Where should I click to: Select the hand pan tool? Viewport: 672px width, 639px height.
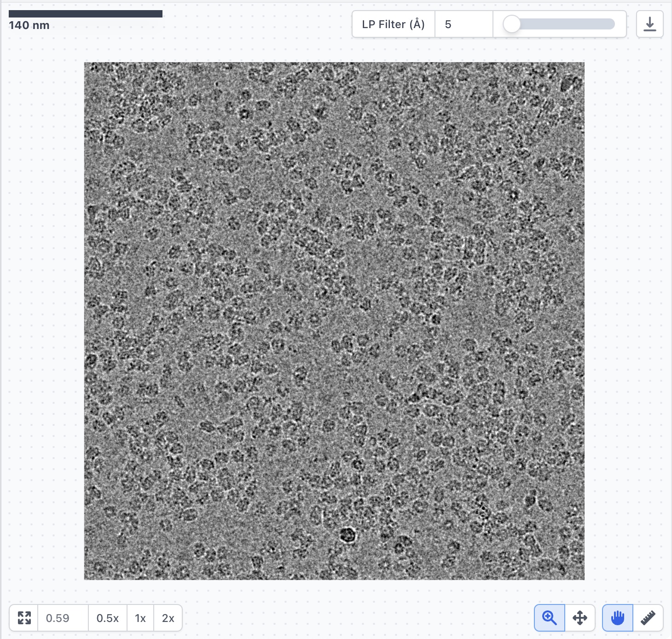[x=618, y=618]
